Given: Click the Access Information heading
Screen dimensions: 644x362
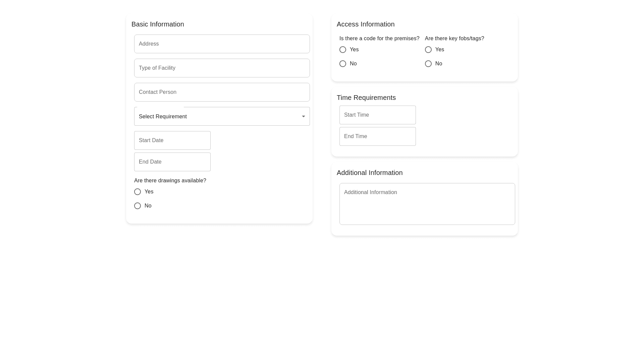Looking at the screenshot, I should 366,24.
